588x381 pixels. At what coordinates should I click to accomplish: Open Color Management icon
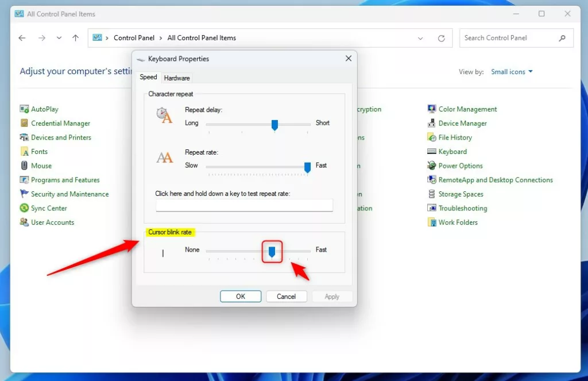tap(432, 109)
